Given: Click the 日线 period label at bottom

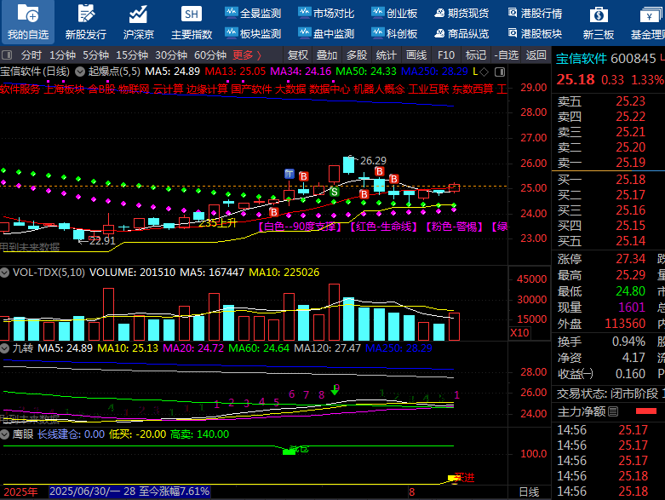Looking at the screenshot, I should point(529,492).
